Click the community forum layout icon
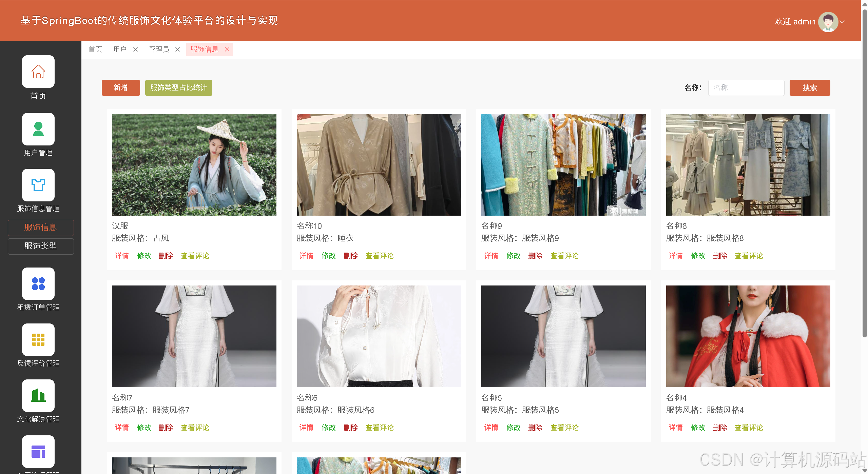868x474 pixels. (x=38, y=452)
